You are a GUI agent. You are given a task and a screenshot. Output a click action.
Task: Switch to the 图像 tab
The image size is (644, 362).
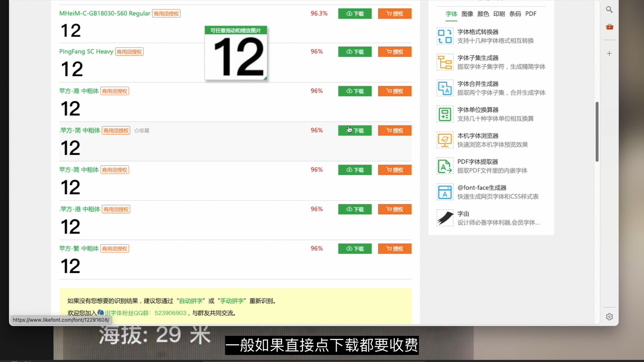click(467, 14)
